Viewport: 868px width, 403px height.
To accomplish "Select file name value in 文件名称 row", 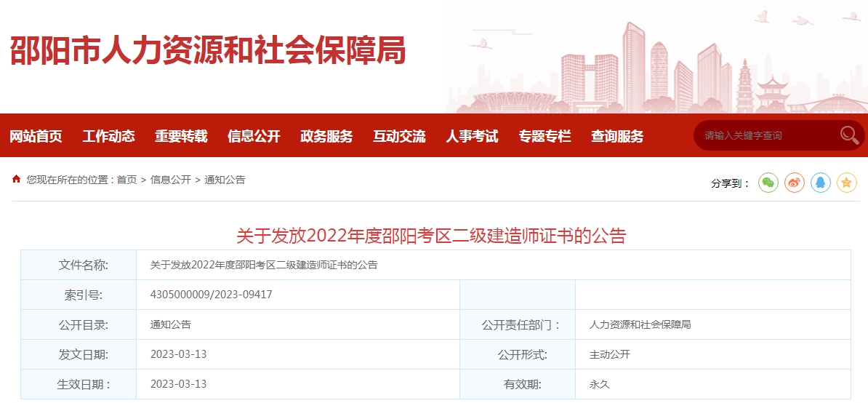I will pos(263,266).
